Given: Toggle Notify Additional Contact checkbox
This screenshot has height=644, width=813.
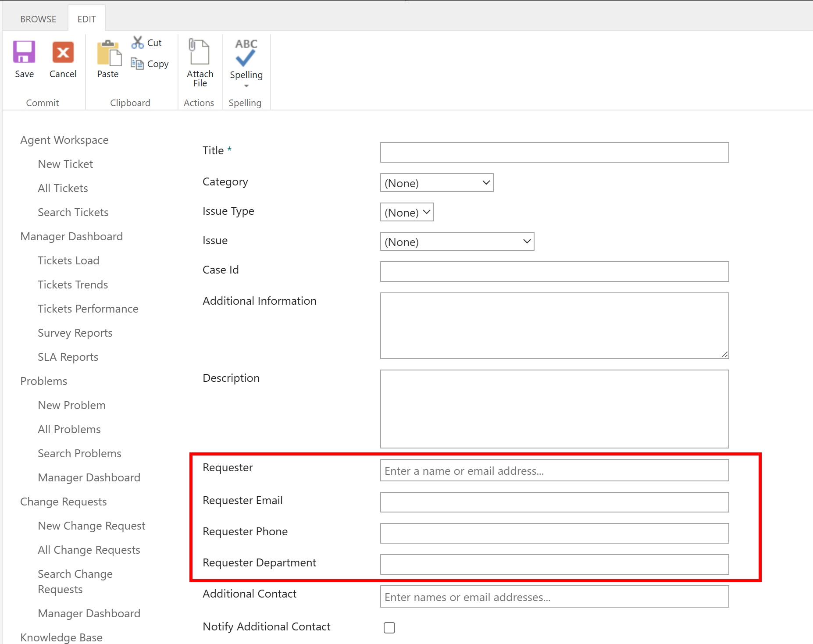Looking at the screenshot, I should point(389,628).
